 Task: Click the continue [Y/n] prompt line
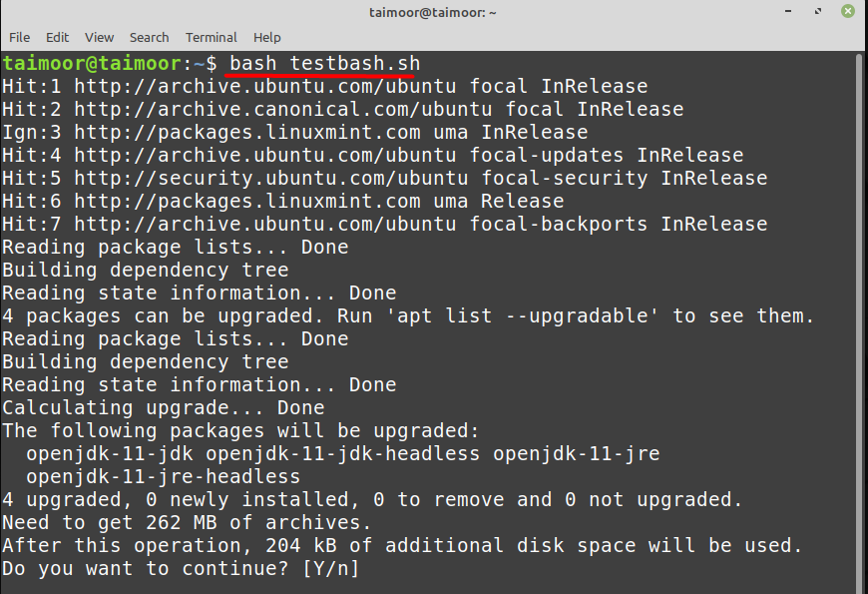click(x=181, y=568)
